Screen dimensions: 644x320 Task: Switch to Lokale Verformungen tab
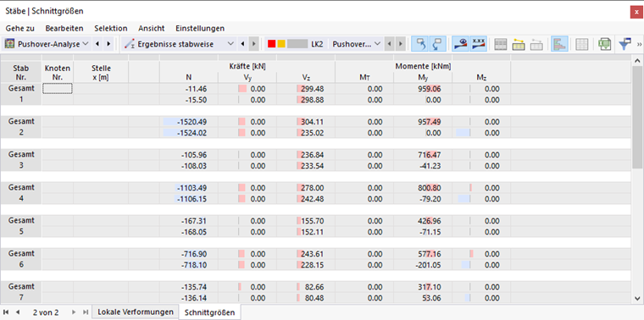(x=136, y=312)
